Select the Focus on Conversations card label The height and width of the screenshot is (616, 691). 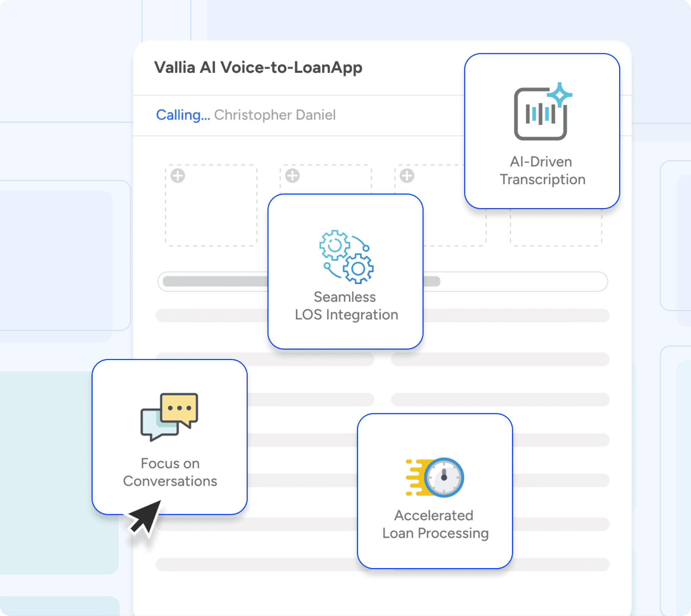tap(170, 472)
